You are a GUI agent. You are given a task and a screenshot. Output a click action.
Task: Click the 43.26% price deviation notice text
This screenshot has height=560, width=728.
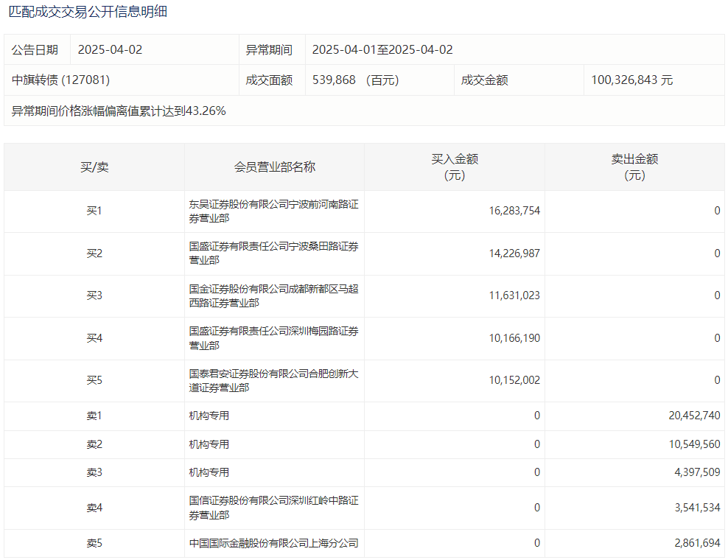119,111
